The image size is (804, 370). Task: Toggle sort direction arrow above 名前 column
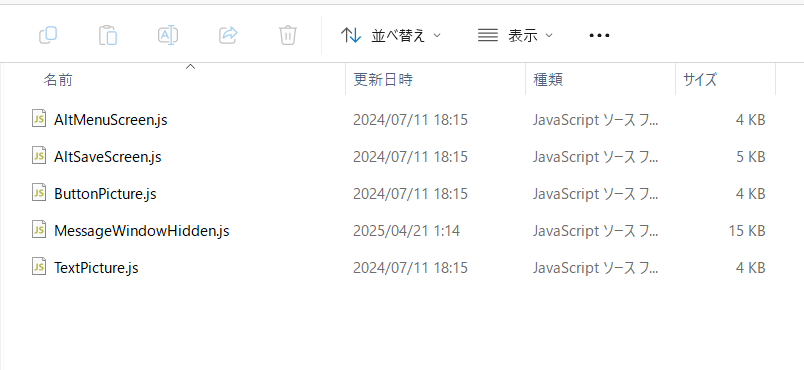pyautogui.click(x=191, y=67)
